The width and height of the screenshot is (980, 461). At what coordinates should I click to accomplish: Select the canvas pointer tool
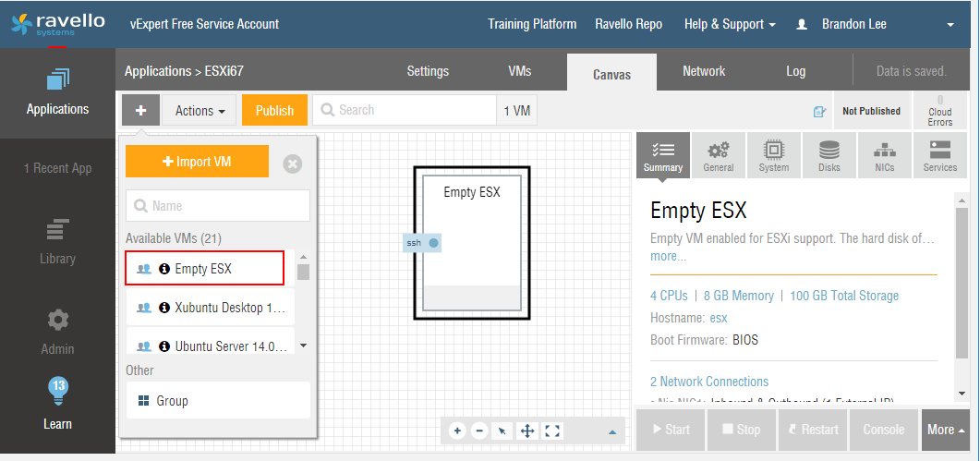point(502,431)
